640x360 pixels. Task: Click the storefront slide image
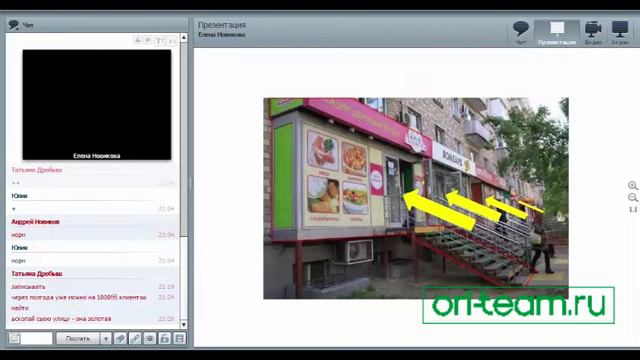[416, 198]
